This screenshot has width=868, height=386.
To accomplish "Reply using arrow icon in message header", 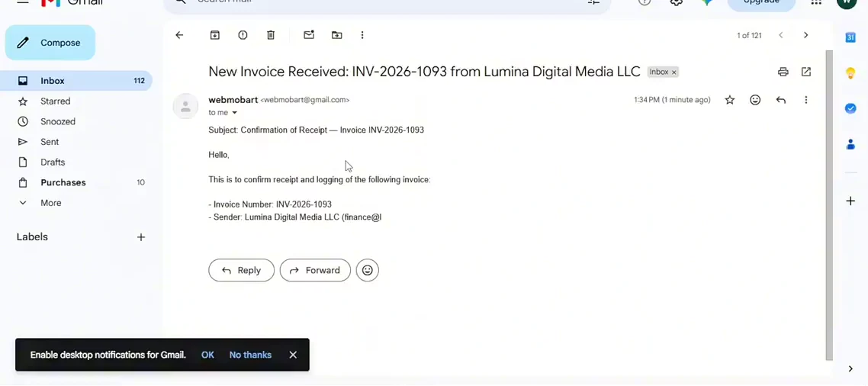I will [x=780, y=100].
